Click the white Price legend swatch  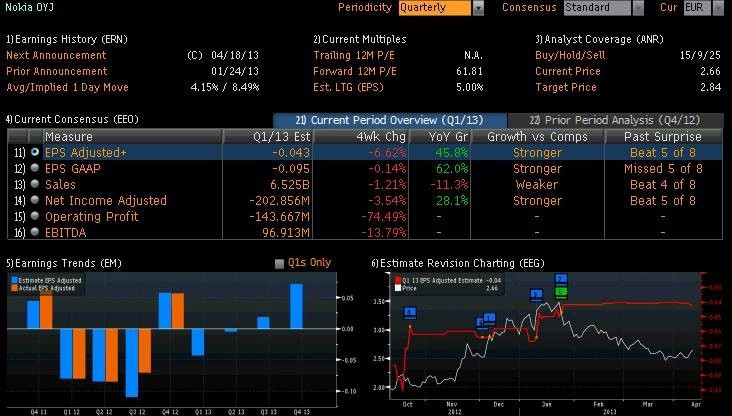[398, 288]
